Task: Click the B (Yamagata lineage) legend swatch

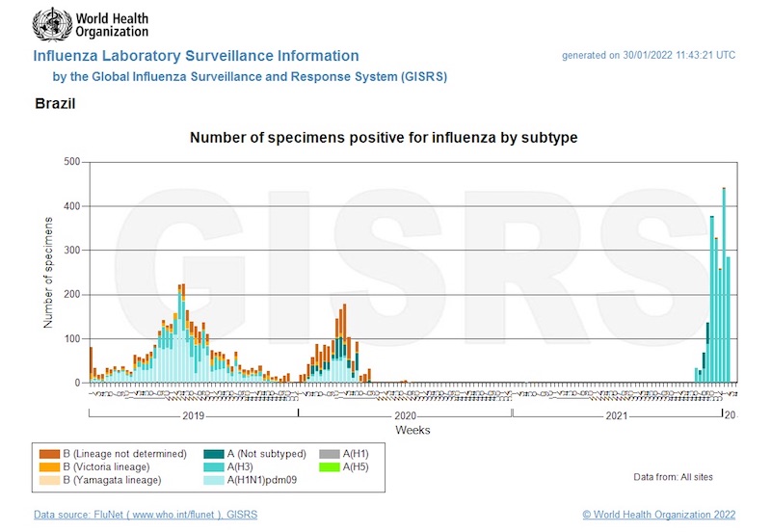Action: coord(49,480)
